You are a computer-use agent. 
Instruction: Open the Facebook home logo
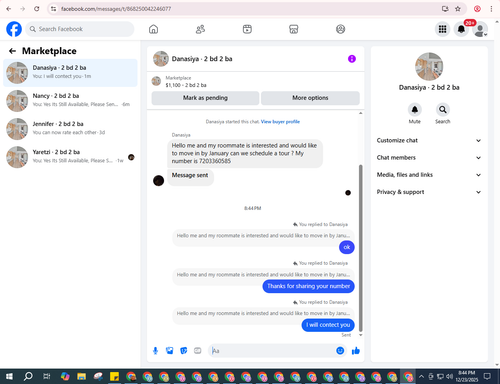(x=14, y=29)
